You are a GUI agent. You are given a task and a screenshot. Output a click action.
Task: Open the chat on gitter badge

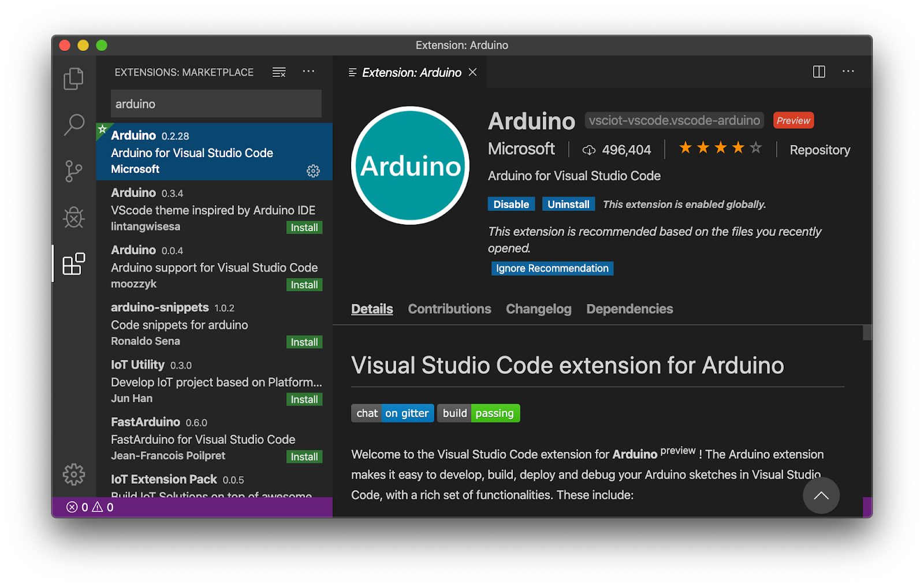tap(393, 413)
